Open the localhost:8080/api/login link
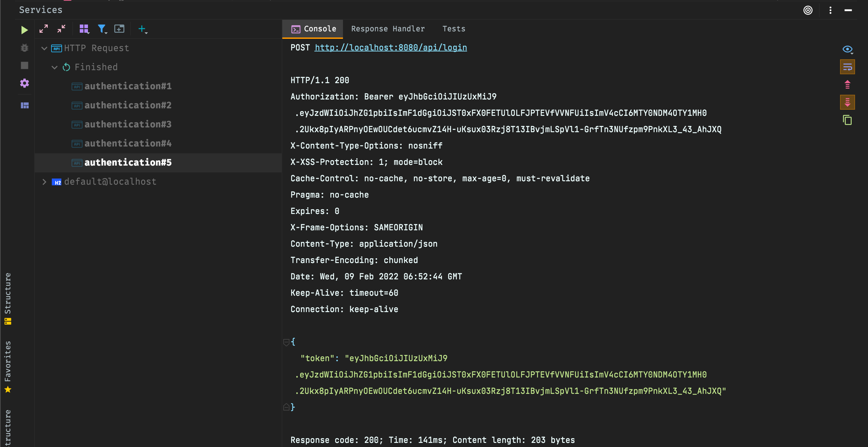This screenshot has height=447, width=868. point(391,48)
